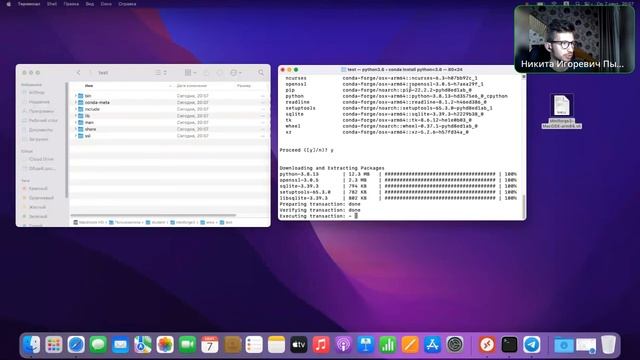Open Finder group-by dropdown

(191, 73)
